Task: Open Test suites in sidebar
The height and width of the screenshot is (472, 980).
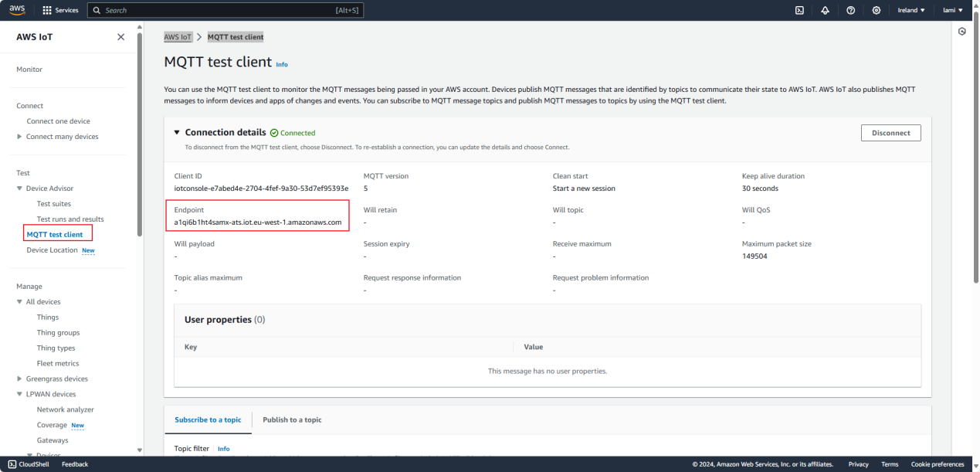Action: [x=54, y=204]
